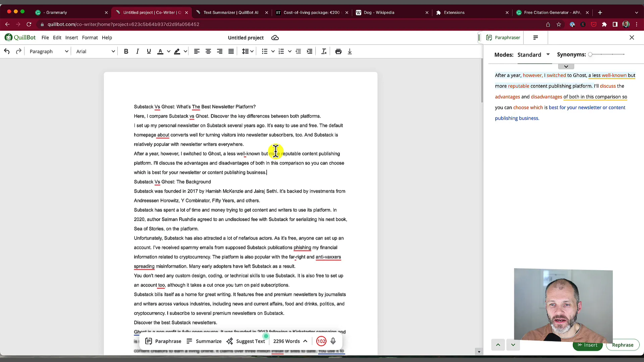Open the Insert menu

[71, 38]
